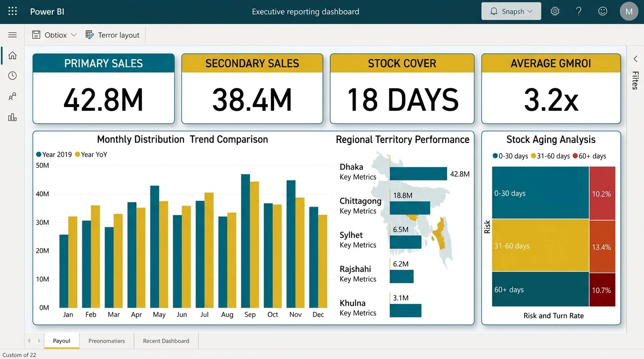Click the Sylhet region label

point(351,235)
